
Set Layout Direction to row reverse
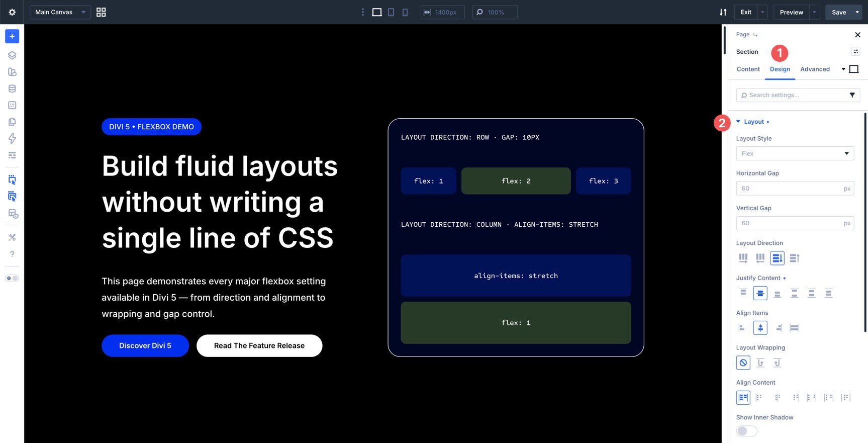[x=760, y=258]
